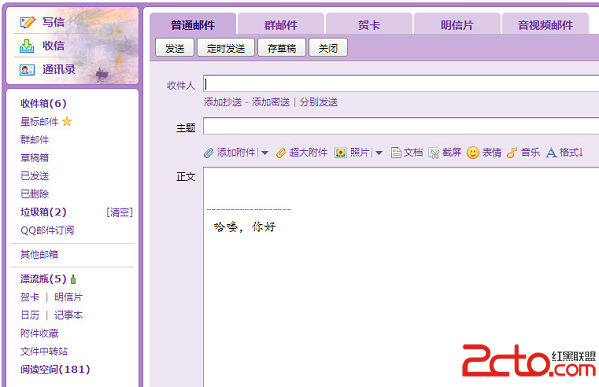Click the 添加密送 link
The image size is (599, 387).
click(x=270, y=102)
